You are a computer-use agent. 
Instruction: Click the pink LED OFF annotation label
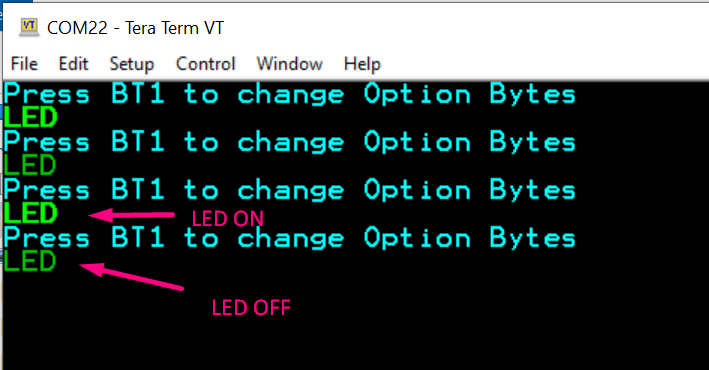[251, 308]
